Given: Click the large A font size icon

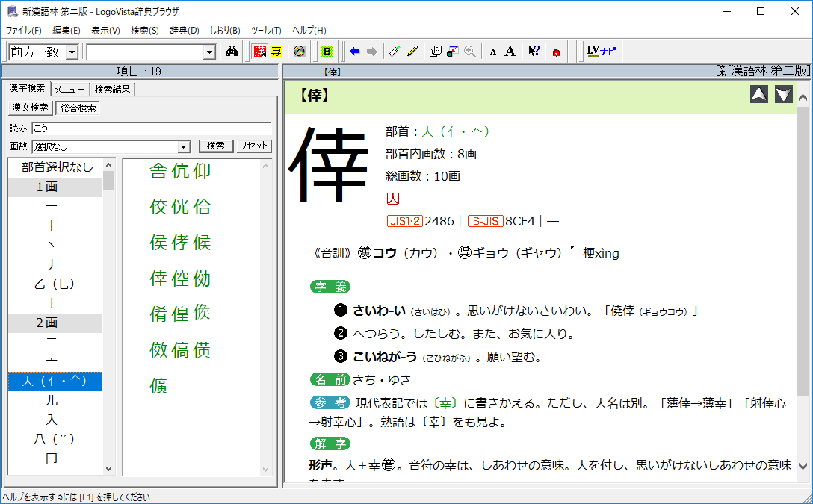Looking at the screenshot, I should (510, 52).
